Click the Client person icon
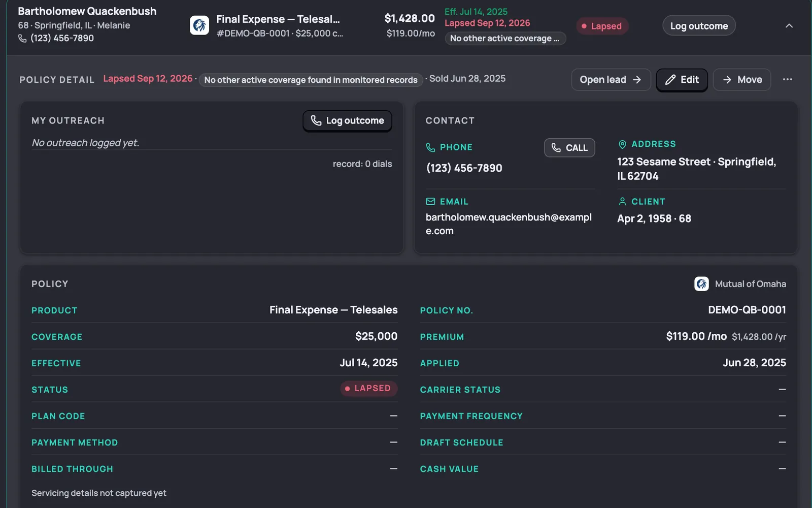812x508 pixels. 622,202
